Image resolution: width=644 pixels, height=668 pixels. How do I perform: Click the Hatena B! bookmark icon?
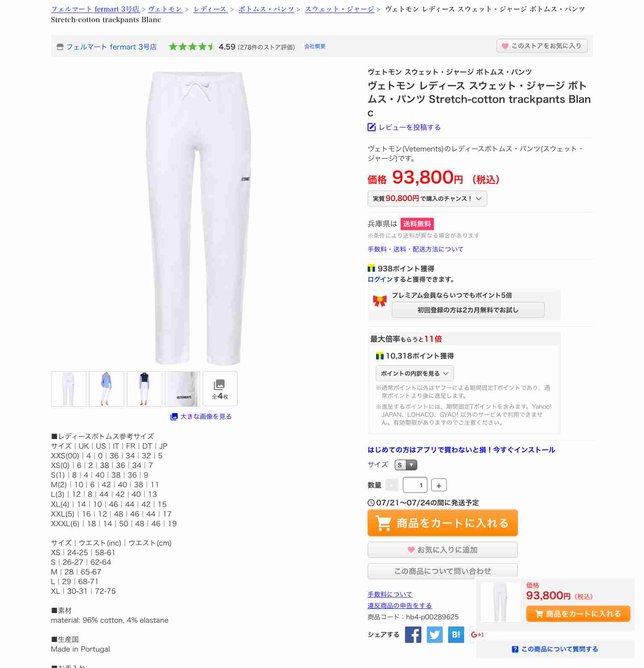pyautogui.click(x=456, y=634)
